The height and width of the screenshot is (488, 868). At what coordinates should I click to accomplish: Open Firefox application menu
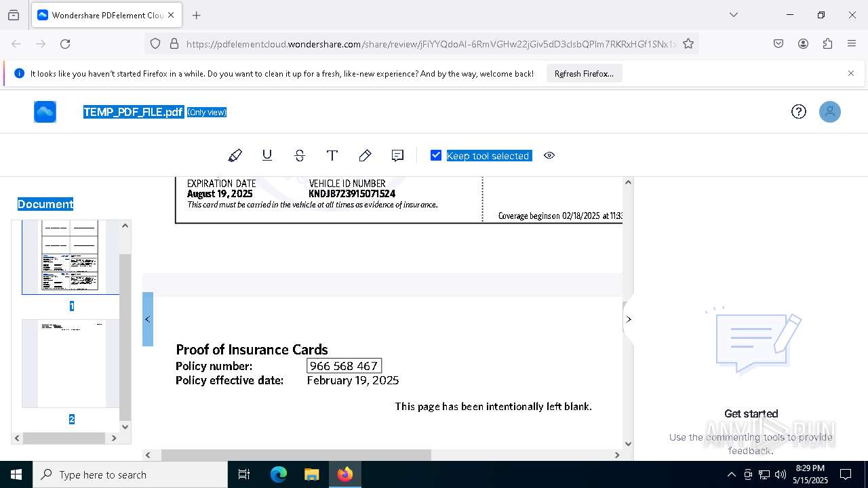coord(852,43)
